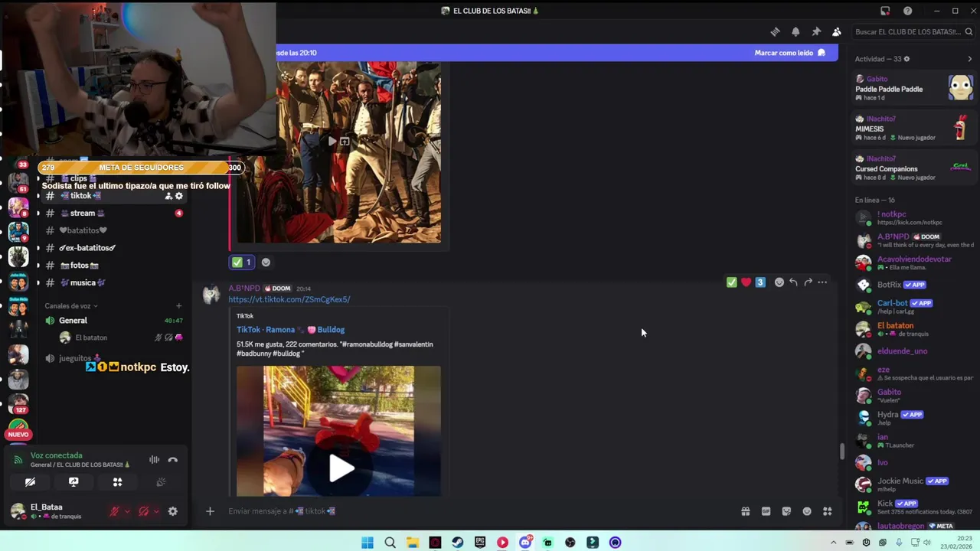Add a channel with Canales de voz plus
Screen dimensions: 980x551
pos(178,306)
